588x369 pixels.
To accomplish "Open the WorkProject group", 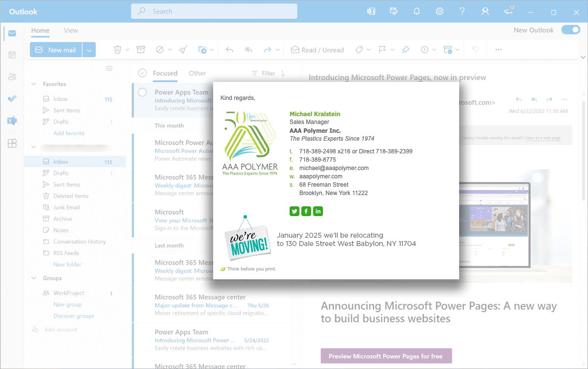I will (69, 293).
